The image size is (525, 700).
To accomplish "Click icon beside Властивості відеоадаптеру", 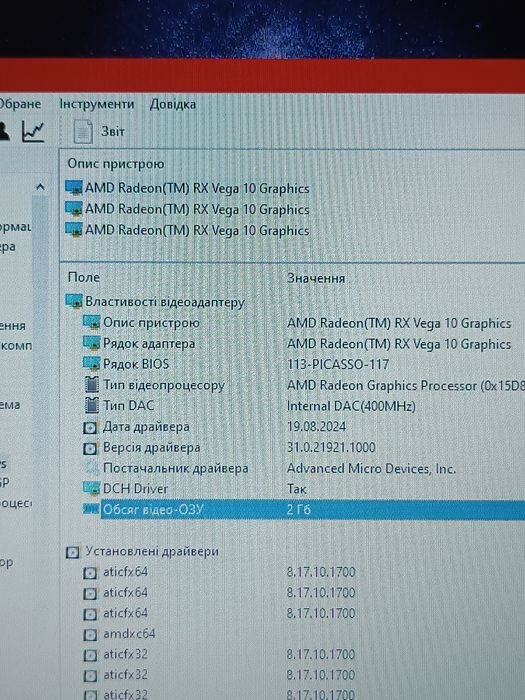I will 74,301.
